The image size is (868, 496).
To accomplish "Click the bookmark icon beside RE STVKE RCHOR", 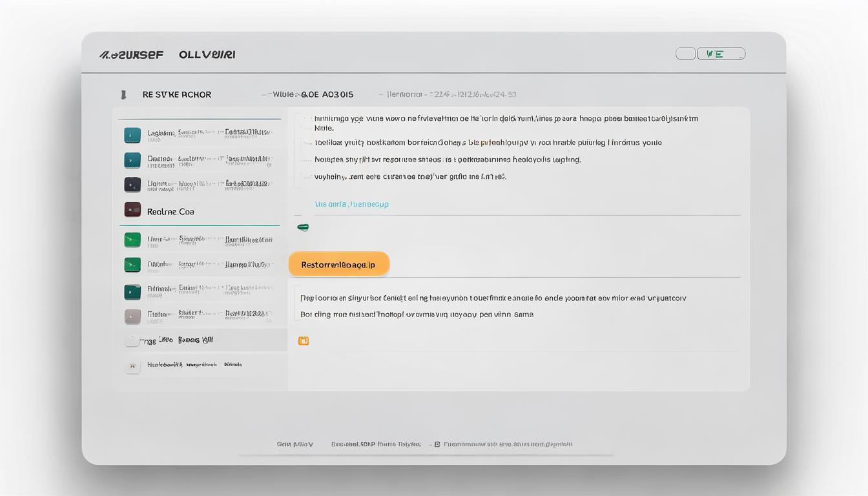I will [123, 95].
